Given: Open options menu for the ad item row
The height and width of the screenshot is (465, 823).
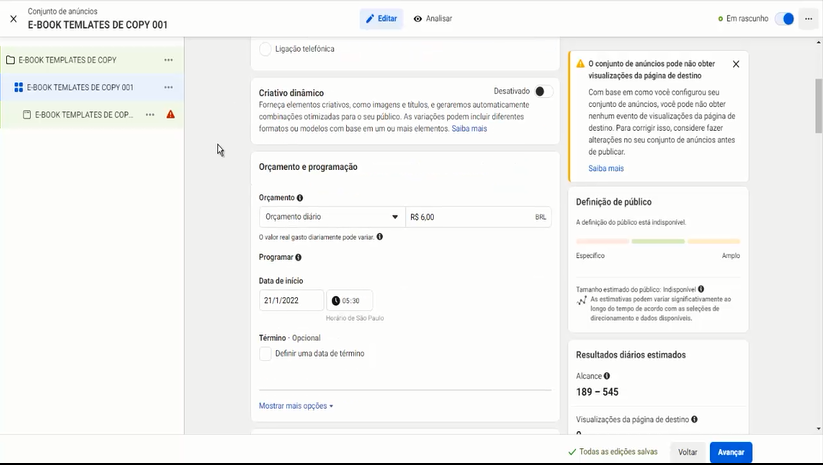Looking at the screenshot, I should 150,114.
